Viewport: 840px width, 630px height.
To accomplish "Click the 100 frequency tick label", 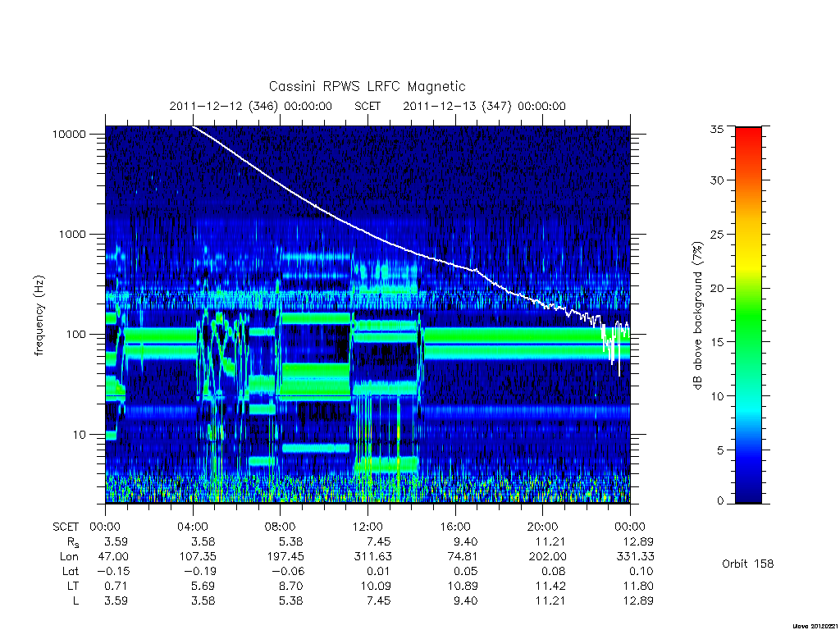I will (75, 335).
